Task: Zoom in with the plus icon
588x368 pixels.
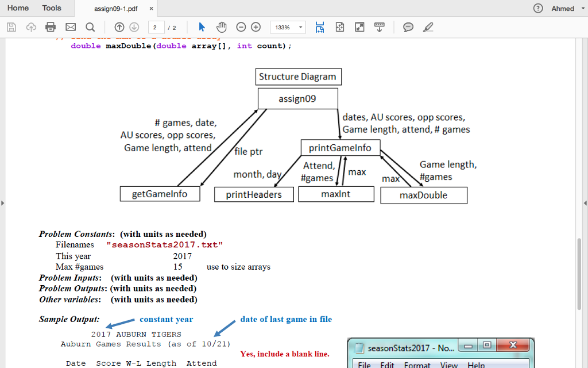Action: pos(255,26)
